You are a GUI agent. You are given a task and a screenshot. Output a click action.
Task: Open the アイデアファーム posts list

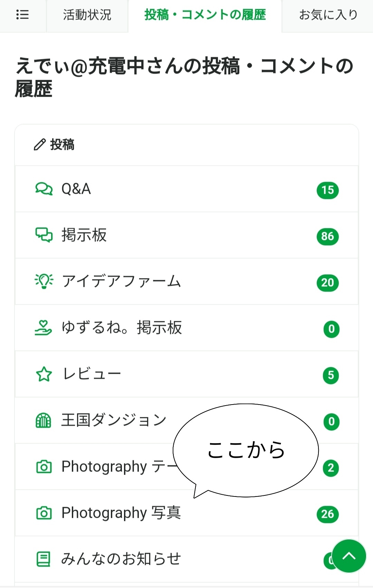tap(121, 282)
